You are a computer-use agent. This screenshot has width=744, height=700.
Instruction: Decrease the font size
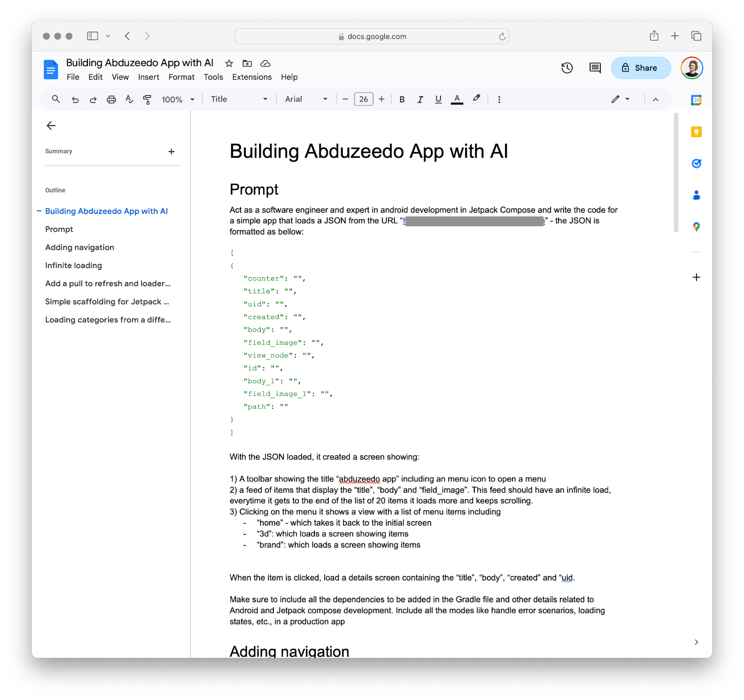[345, 99]
